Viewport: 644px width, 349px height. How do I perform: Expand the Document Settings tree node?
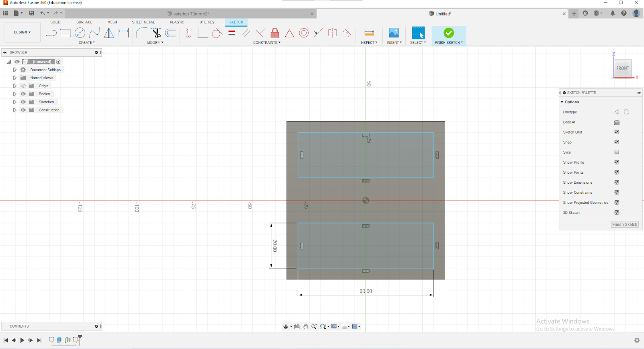[x=15, y=70]
